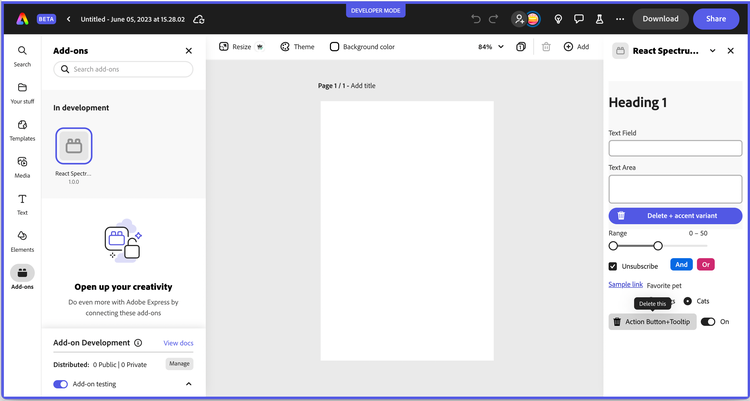
Task: Click the Range slider left handle
Action: coord(613,246)
